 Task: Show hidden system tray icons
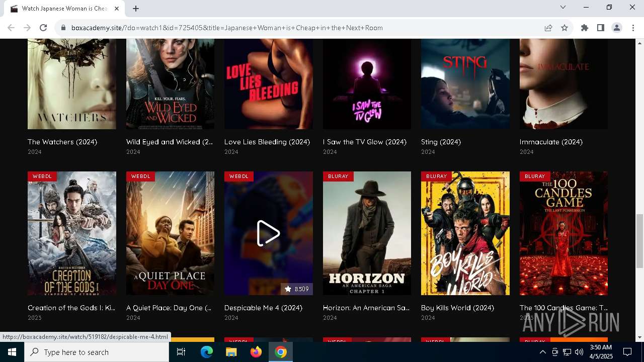pyautogui.click(x=542, y=352)
